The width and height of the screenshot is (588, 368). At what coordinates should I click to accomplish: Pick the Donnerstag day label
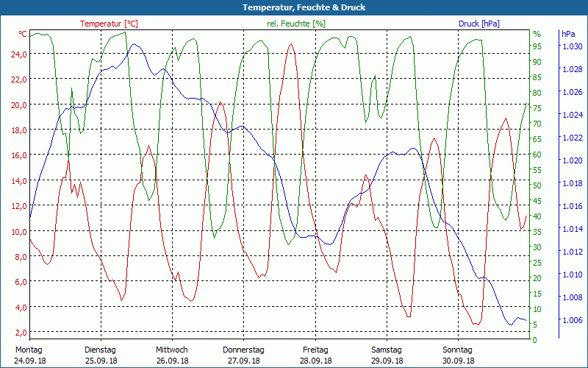(243, 350)
